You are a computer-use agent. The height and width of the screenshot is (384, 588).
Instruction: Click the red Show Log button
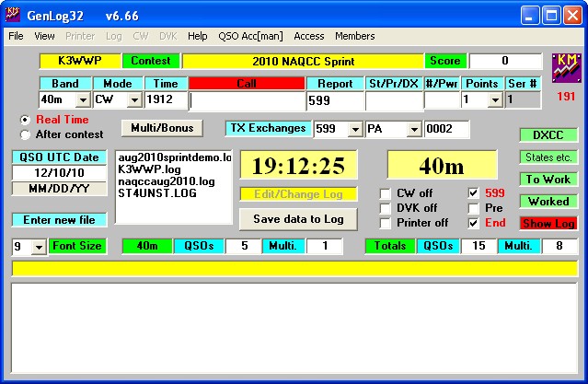click(x=547, y=224)
